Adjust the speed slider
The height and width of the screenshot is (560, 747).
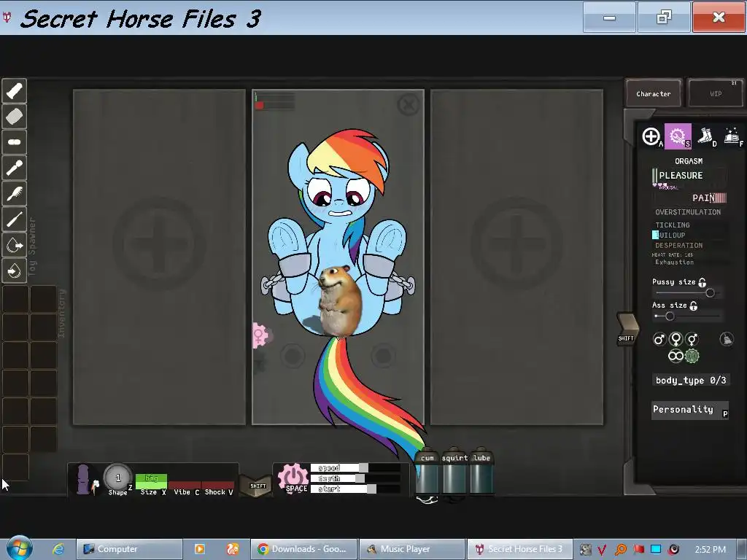click(x=355, y=467)
